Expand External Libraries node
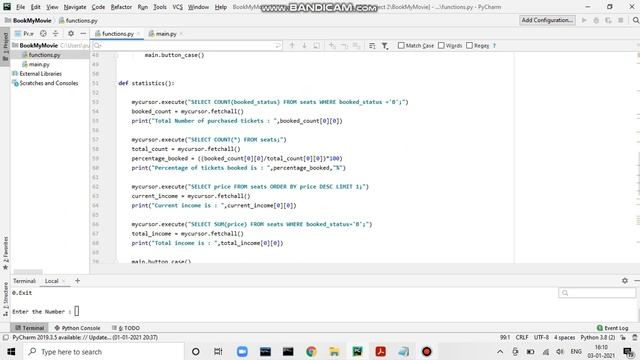 (40, 73)
